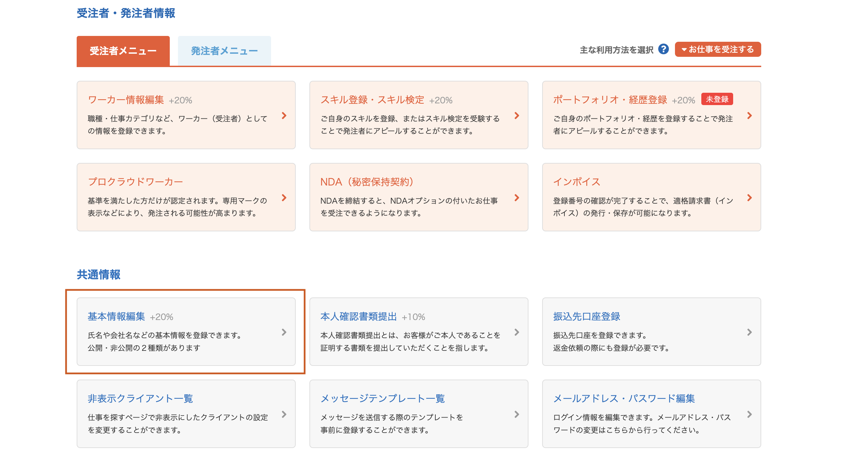
Task: Click the 主な利用方法を選択 label
Action: (616, 50)
